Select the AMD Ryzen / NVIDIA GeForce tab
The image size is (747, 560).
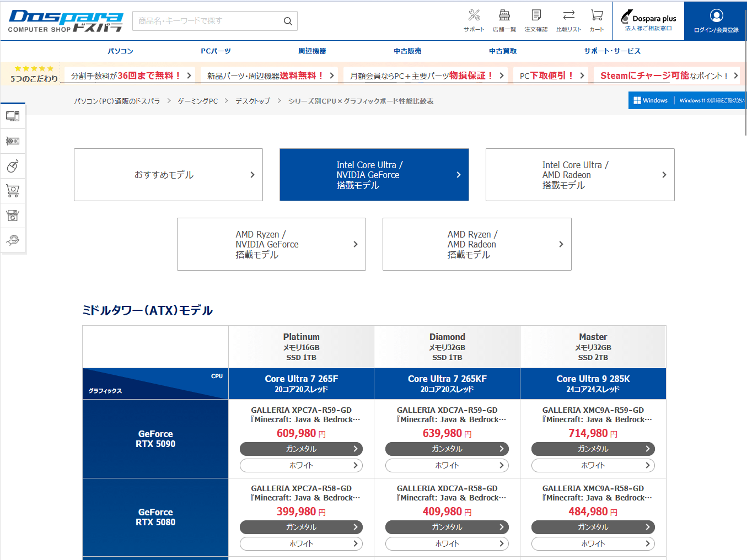tap(271, 244)
